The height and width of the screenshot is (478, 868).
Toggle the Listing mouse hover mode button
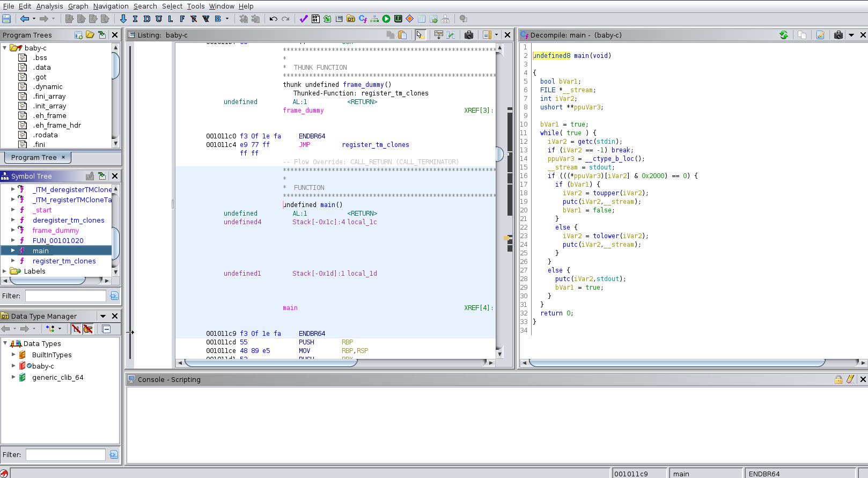[420, 35]
